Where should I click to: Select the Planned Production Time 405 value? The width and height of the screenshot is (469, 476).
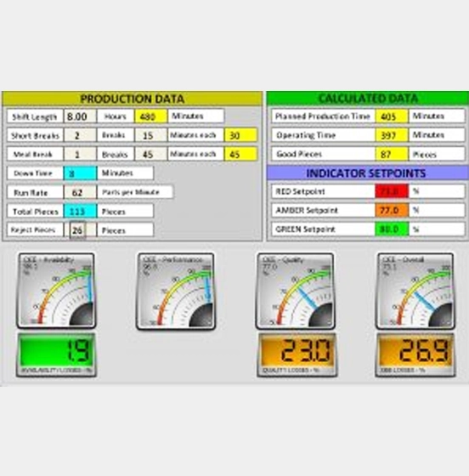tap(392, 116)
